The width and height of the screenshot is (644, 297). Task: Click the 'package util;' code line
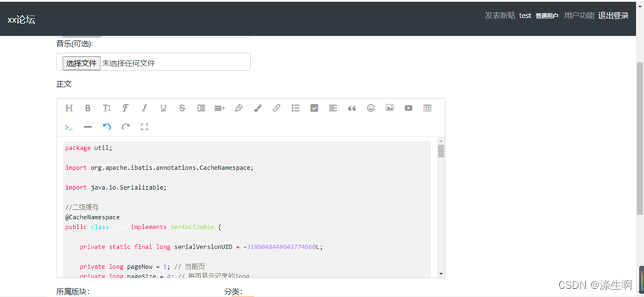(x=89, y=148)
